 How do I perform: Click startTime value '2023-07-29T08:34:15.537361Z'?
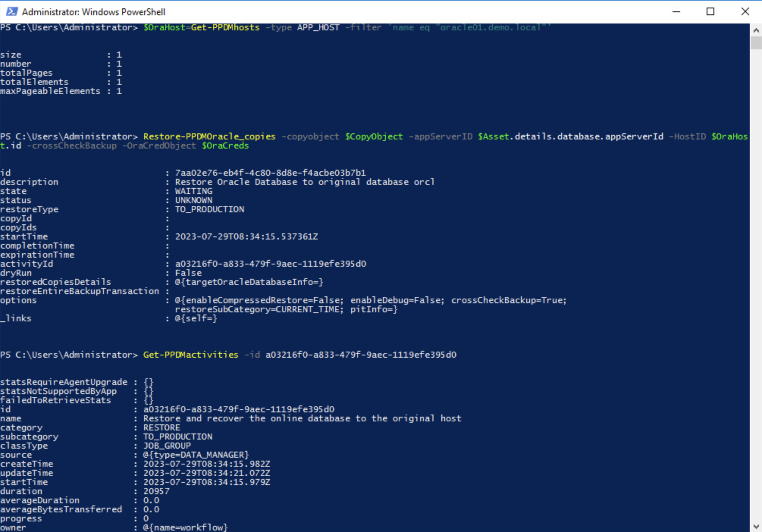pos(246,236)
